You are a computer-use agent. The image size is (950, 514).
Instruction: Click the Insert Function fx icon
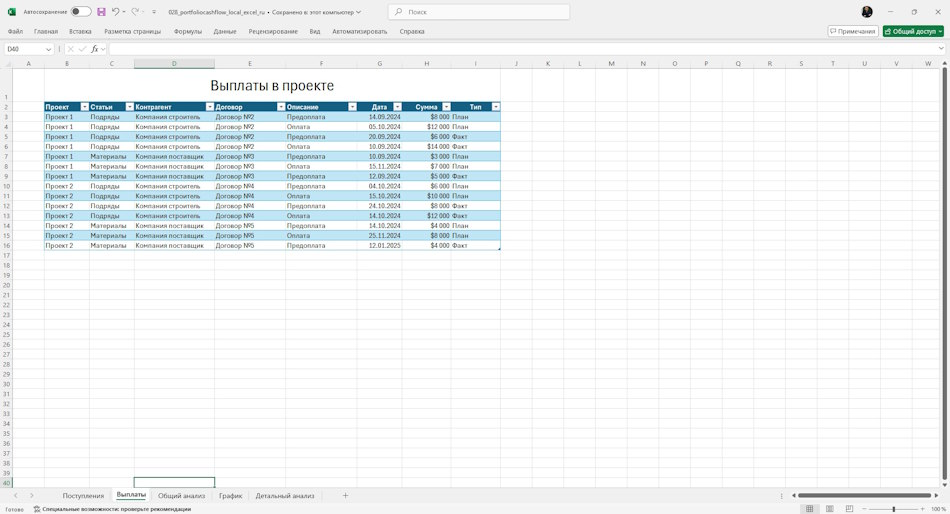point(95,49)
